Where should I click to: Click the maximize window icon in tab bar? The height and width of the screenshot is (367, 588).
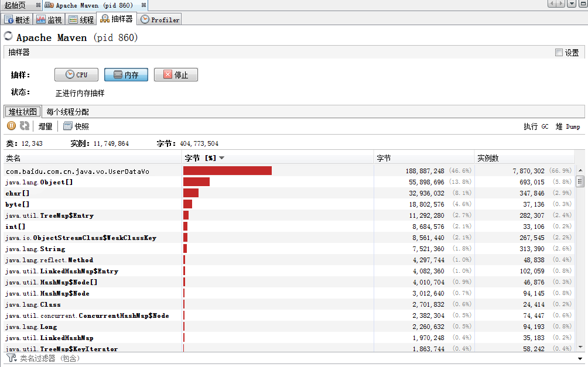[583, 4]
